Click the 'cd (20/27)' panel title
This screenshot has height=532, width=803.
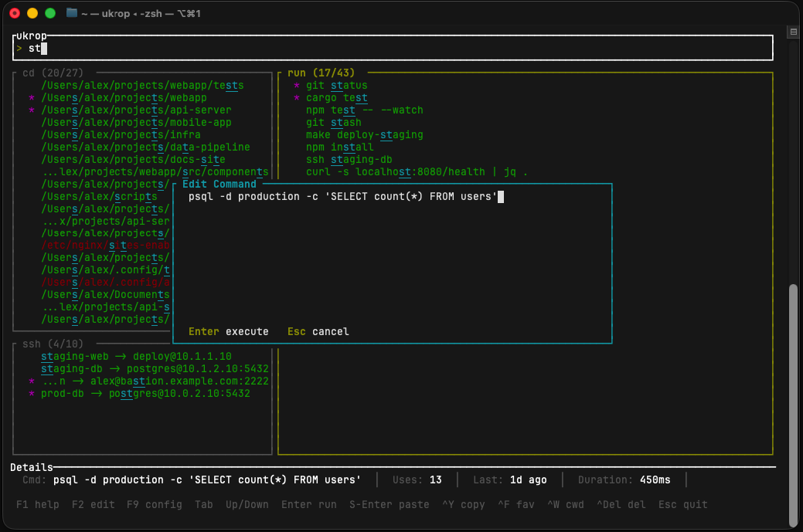pos(53,73)
